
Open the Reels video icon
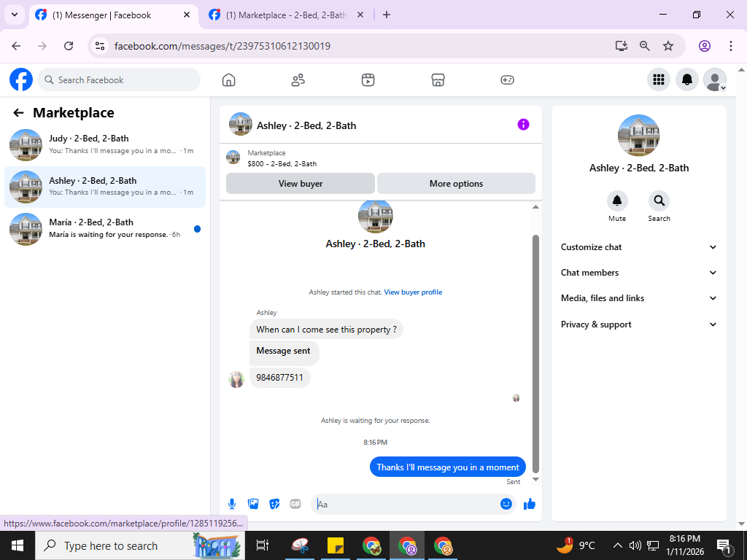368,80
